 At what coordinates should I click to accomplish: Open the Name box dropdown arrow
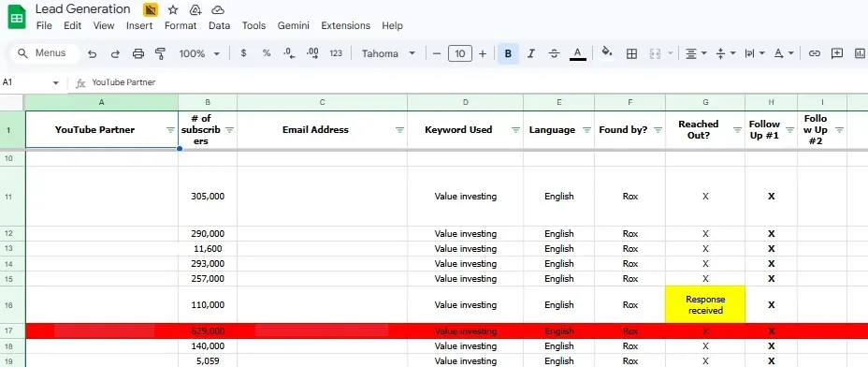[56, 83]
